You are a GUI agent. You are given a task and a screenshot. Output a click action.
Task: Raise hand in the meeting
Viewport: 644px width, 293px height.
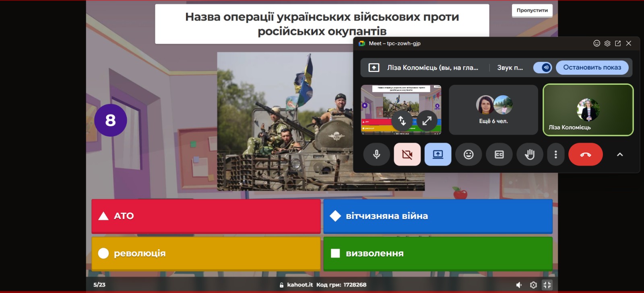pyautogui.click(x=530, y=154)
